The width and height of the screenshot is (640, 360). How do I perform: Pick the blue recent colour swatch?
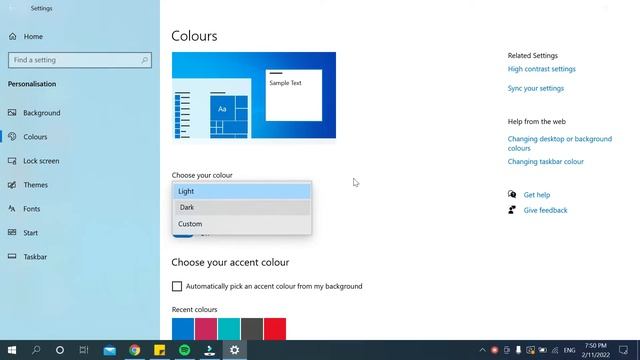coord(183,329)
